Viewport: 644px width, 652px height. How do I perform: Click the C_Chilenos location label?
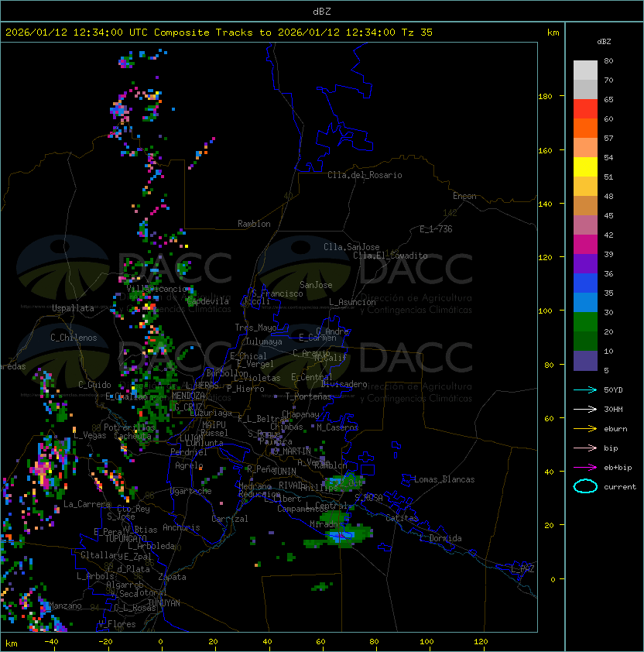[x=74, y=338]
